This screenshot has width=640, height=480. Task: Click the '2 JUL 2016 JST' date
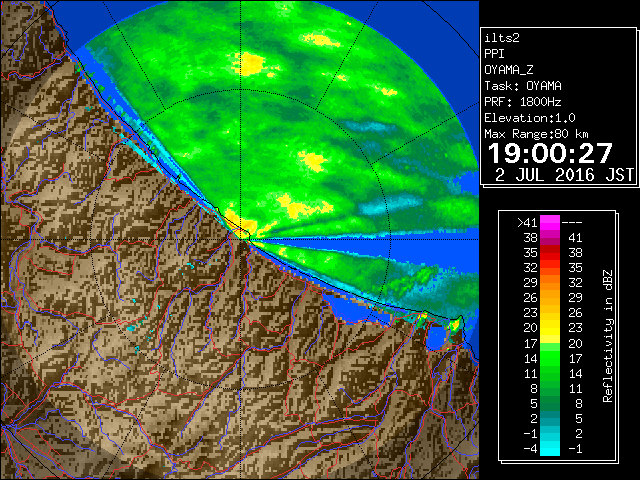pyautogui.click(x=564, y=175)
